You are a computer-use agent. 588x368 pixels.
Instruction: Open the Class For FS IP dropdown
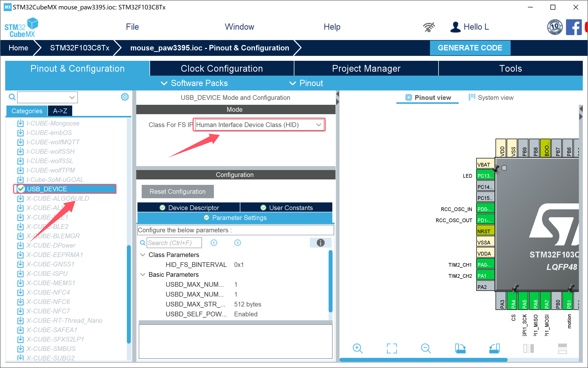click(x=259, y=125)
